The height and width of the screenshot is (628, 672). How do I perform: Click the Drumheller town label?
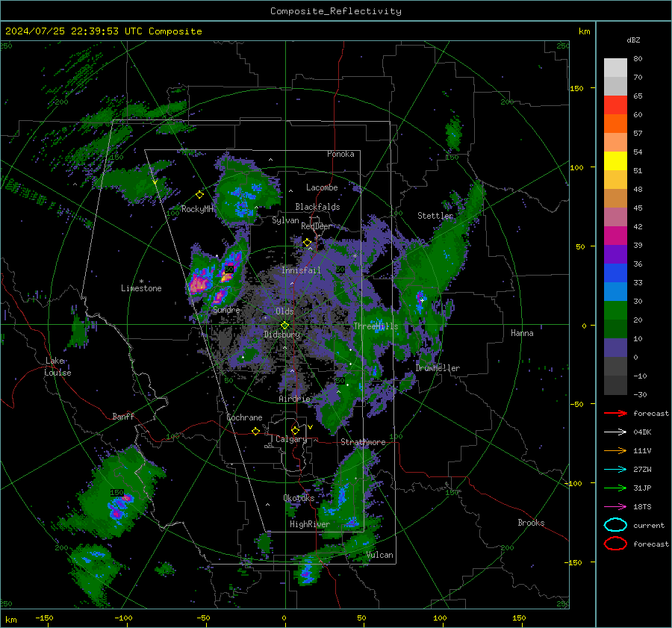pos(438,368)
